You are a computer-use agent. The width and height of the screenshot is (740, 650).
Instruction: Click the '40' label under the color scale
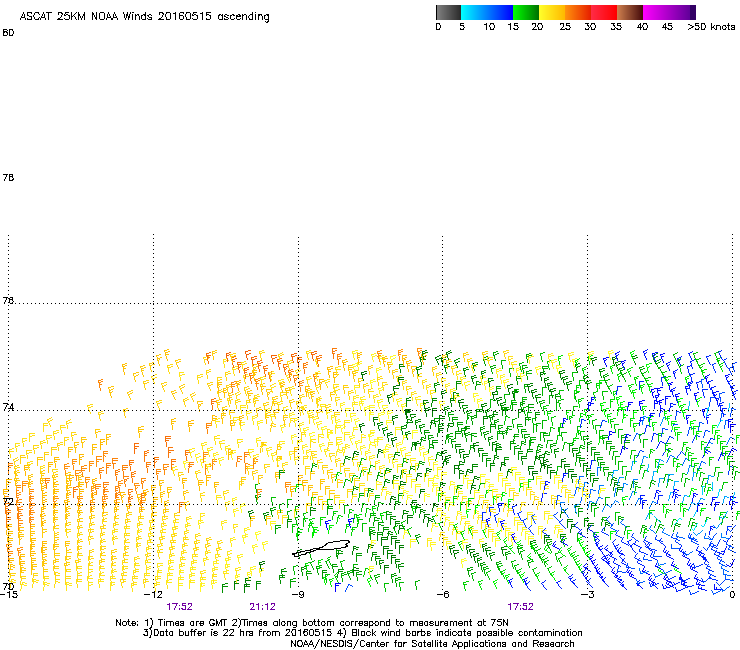click(x=642, y=27)
